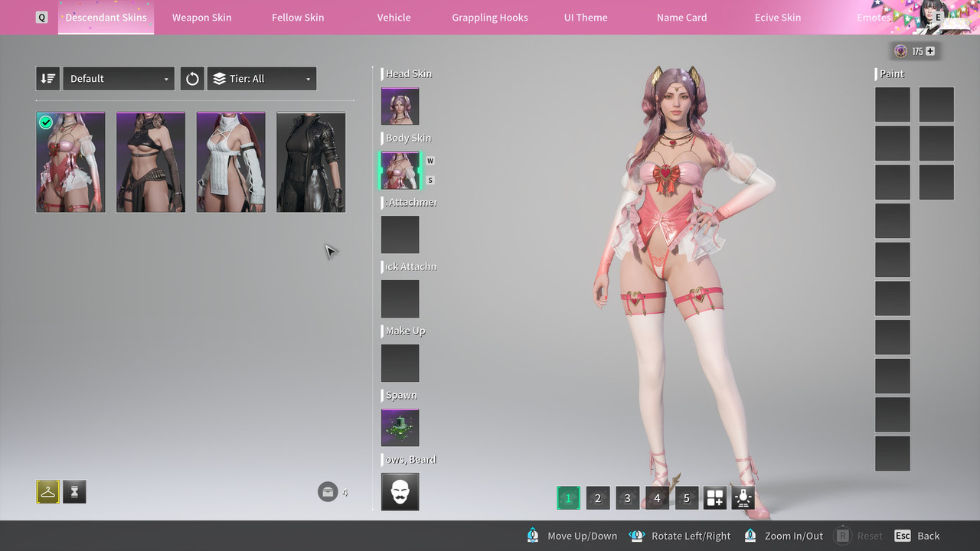Click the circular reset filter icon

(x=192, y=78)
